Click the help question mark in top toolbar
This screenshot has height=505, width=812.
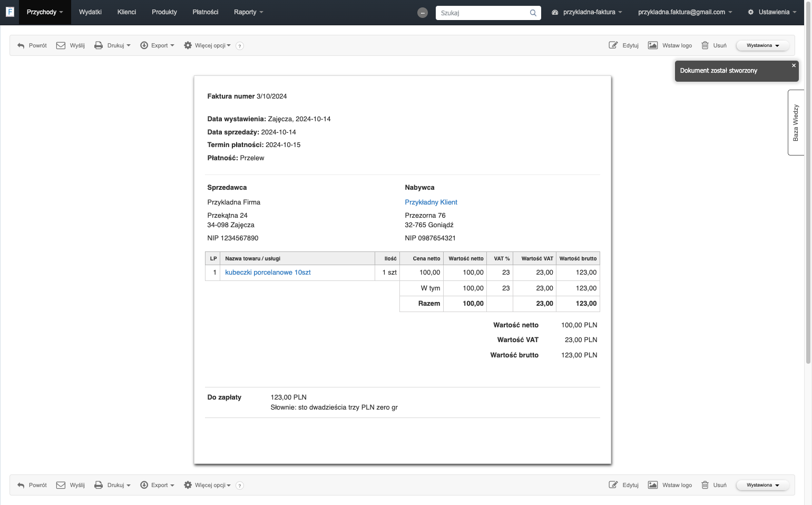coord(240,46)
